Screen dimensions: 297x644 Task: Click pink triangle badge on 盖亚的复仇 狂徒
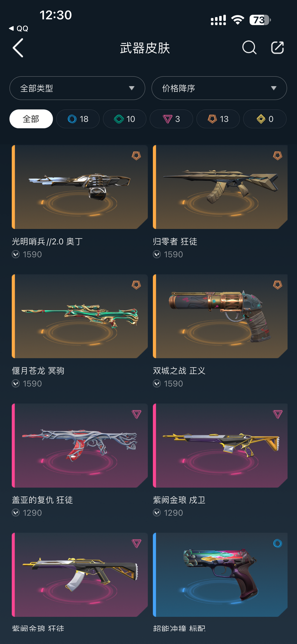click(x=136, y=414)
